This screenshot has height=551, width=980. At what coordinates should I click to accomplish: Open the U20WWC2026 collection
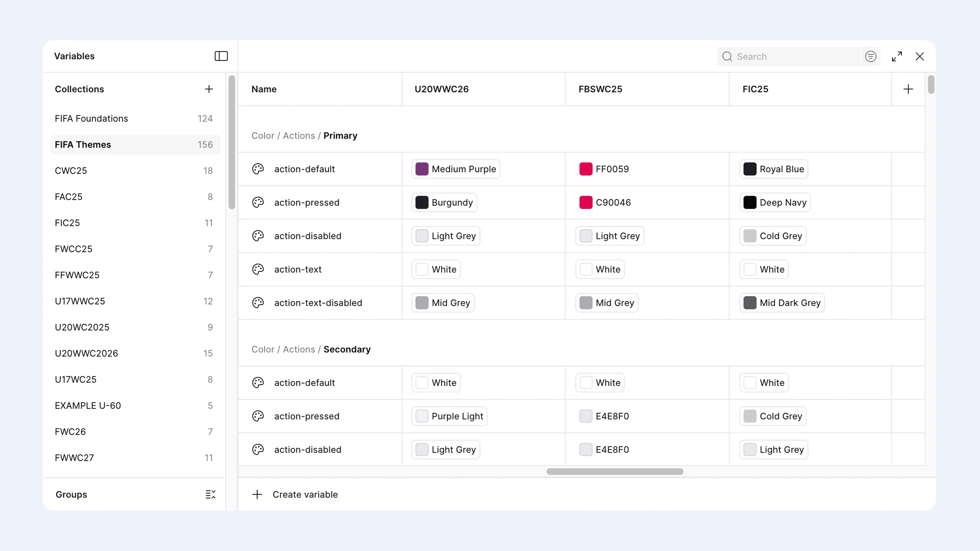click(x=86, y=353)
